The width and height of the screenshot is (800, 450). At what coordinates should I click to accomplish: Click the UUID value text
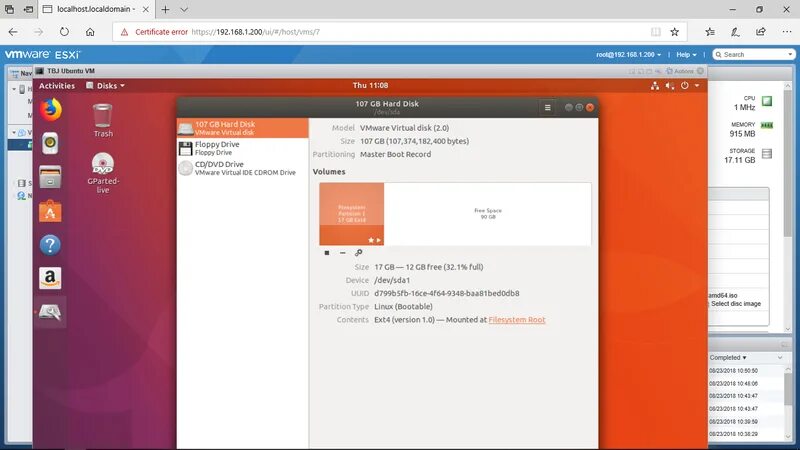pyautogui.click(x=446, y=293)
